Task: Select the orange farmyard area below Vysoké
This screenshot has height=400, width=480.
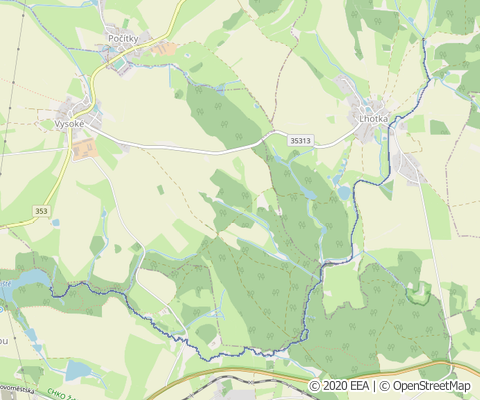Action: click(84, 149)
